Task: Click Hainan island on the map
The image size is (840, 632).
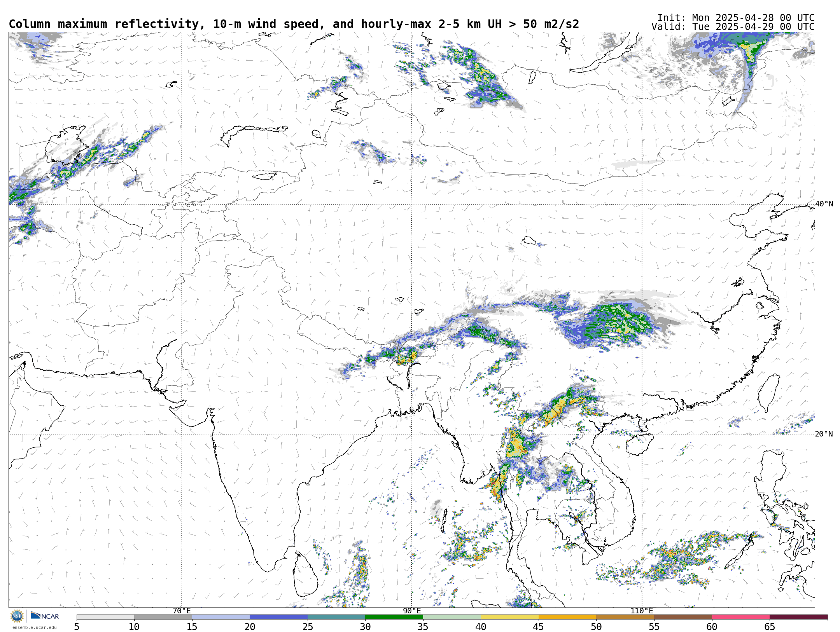Action: tap(639, 445)
